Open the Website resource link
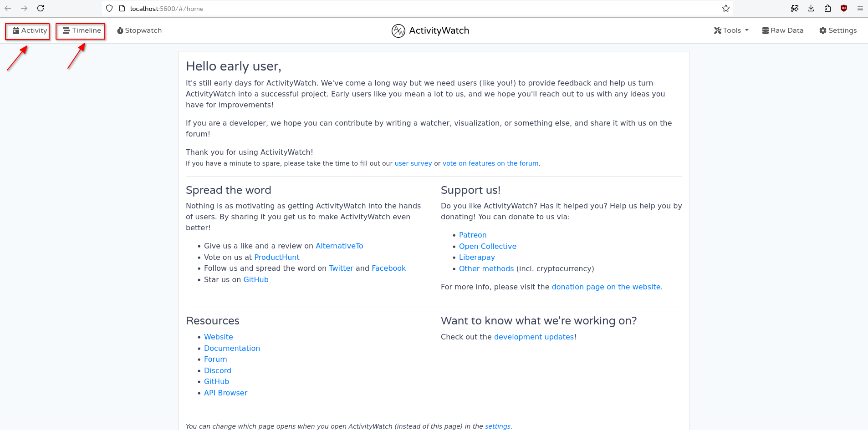This screenshot has height=430, width=868. tap(219, 337)
